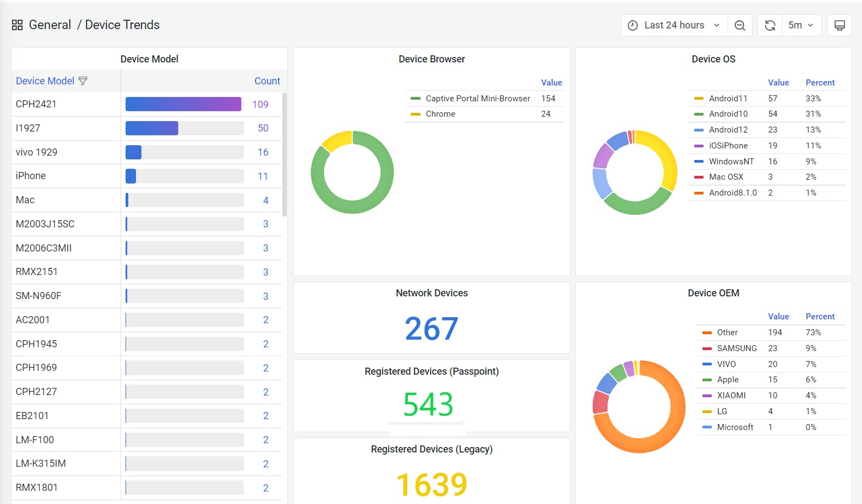862x504 pixels.
Task: Click the light blue Microsoft color swatch
Action: (x=707, y=427)
